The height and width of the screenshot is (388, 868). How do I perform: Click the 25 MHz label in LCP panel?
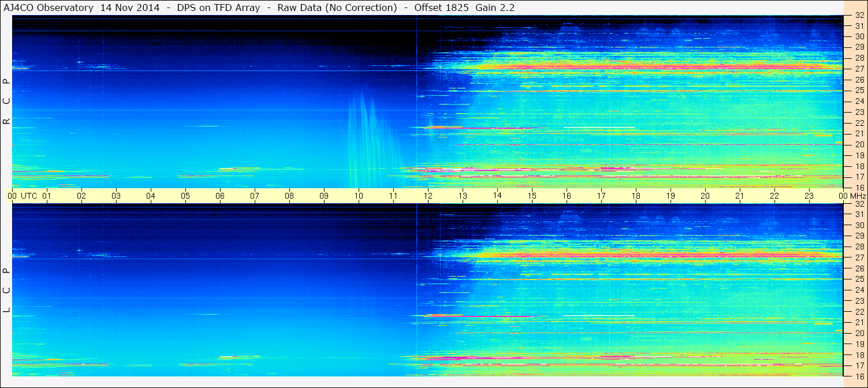(859, 279)
